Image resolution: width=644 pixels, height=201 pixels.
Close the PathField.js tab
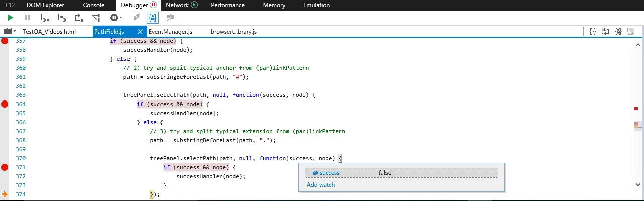pyautogui.click(x=140, y=32)
